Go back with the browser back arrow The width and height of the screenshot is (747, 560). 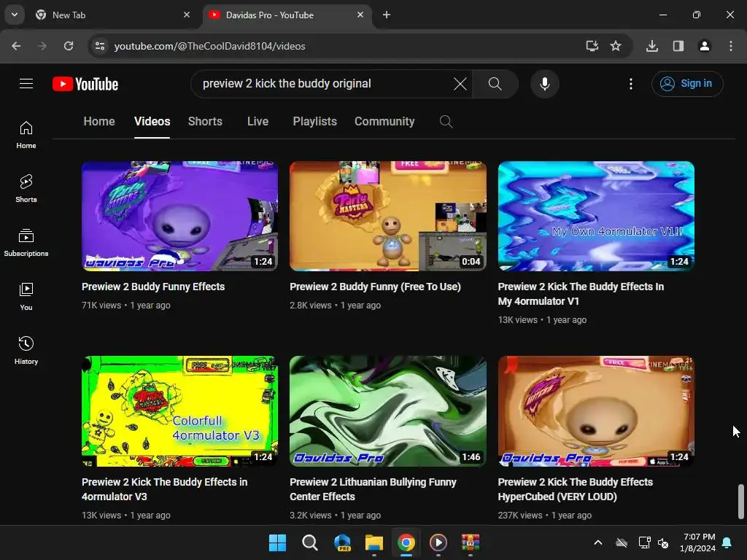[16, 46]
